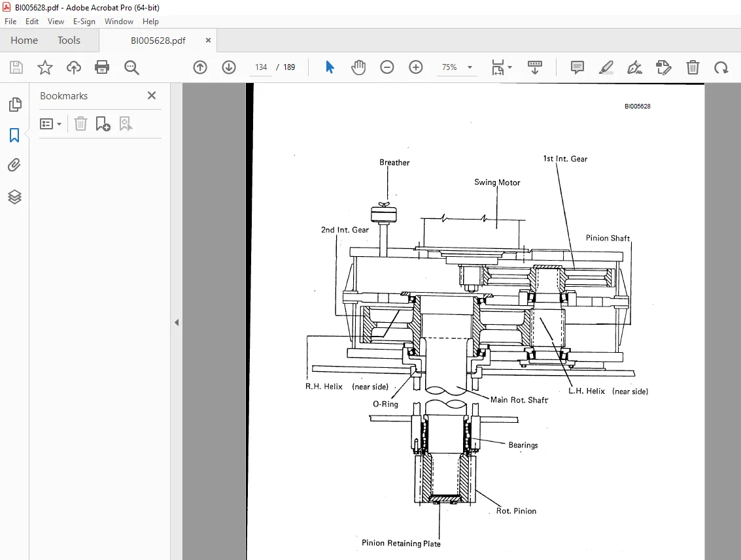Add a new bookmark

(103, 124)
